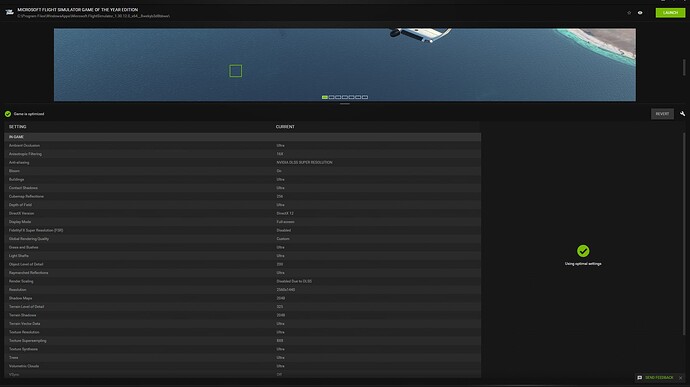Select the 'Terrain Vector Data' setting row
The image size is (690, 387).
pos(242,324)
